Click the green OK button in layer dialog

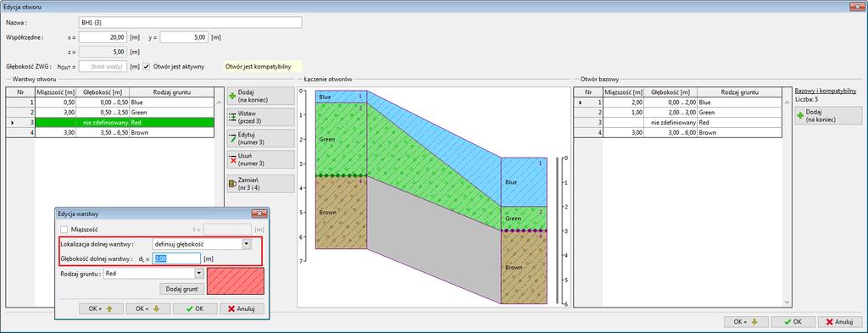click(195, 308)
